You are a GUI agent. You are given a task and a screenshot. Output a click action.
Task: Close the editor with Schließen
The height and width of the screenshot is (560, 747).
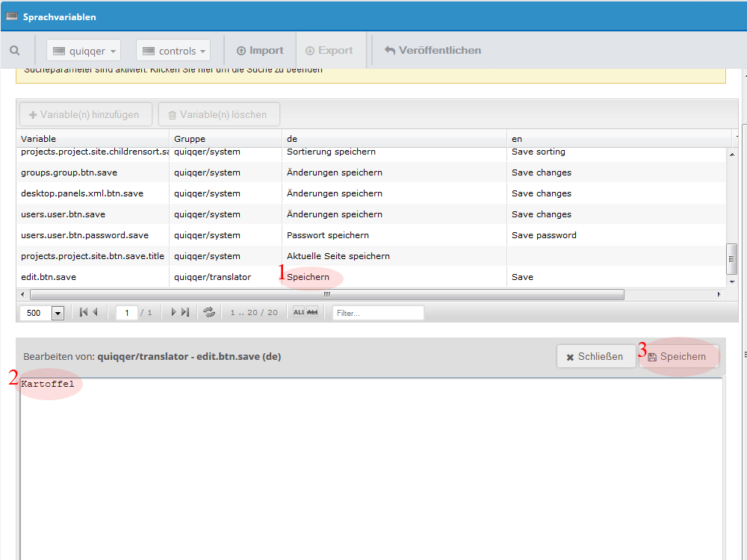coord(595,357)
